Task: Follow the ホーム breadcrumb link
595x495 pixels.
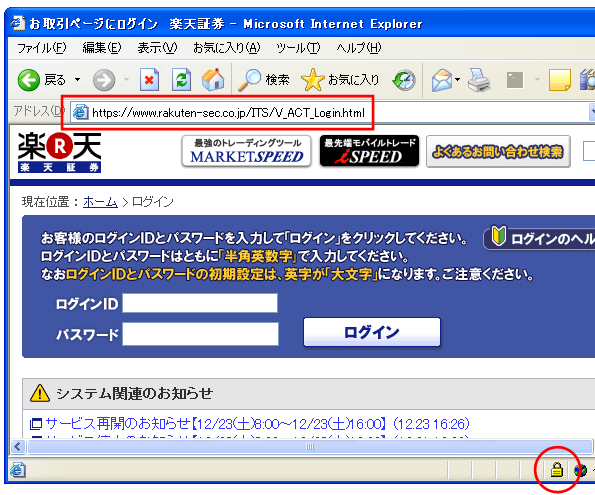Action: point(100,202)
